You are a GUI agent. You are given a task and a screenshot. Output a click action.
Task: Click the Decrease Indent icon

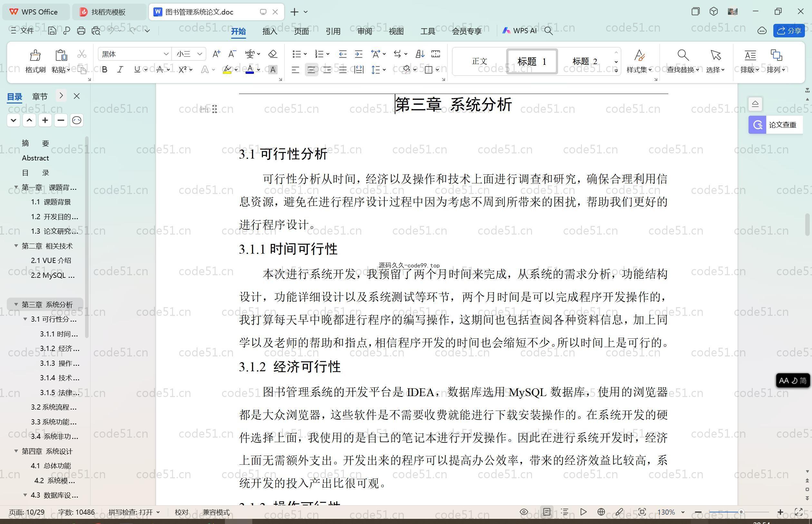coord(343,54)
